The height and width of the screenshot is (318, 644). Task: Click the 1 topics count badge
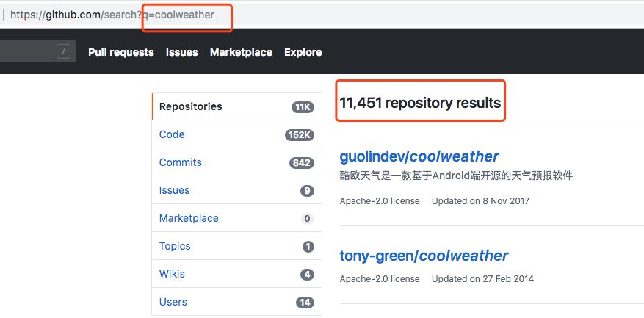(307, 247)
